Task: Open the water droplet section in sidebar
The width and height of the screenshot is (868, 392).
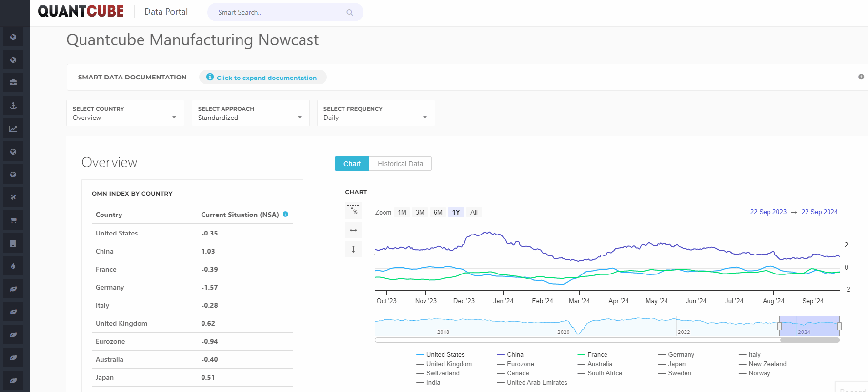Action: (13, 266)
